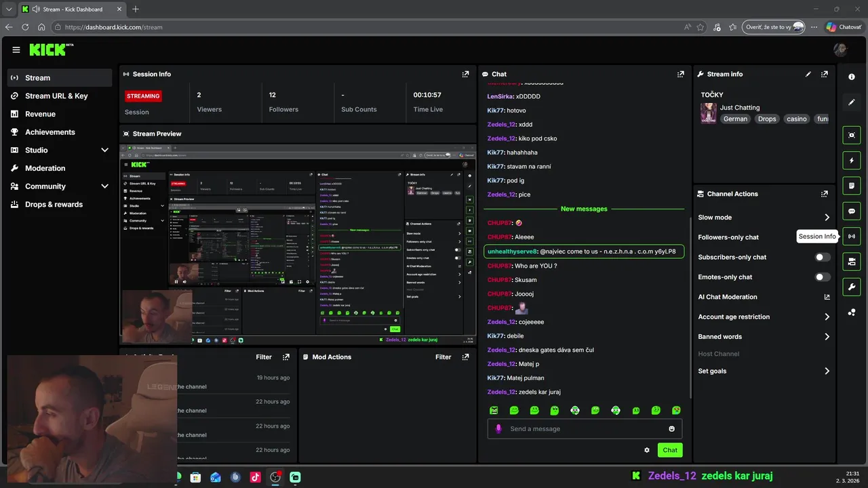868x488 pixels.
Task: Click the Just Chatting category thumbnail
Action: [x=709, y=113]
